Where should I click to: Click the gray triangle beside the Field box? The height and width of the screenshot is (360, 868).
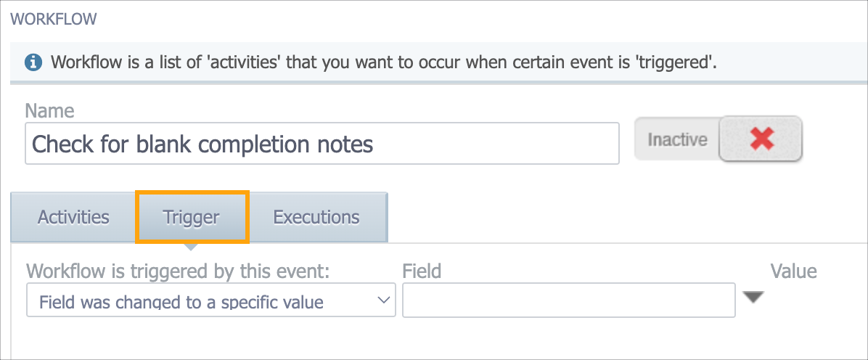point(753,298)
